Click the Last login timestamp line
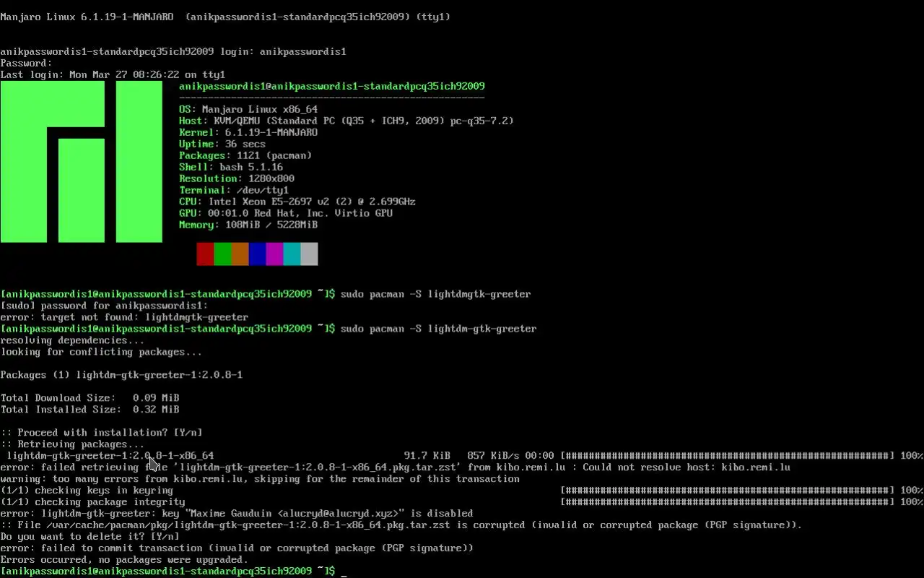Screen dimensions: 924x578 click(113, 74)
